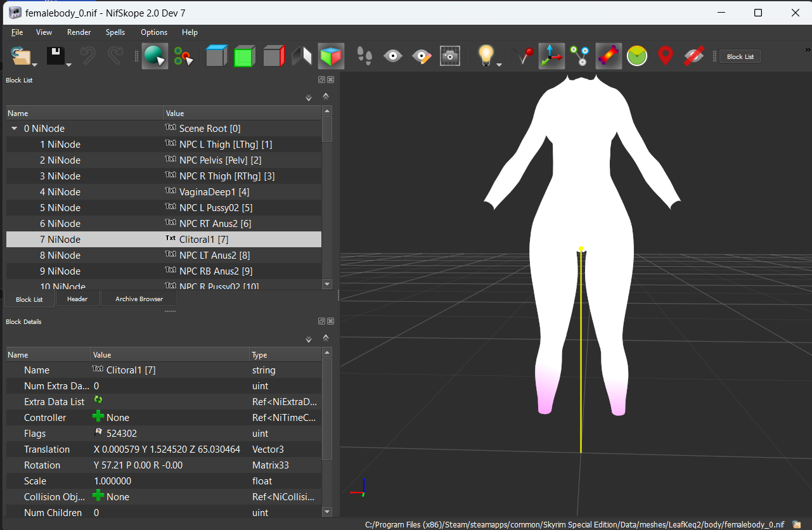Click Block Details Type column header

point(285,354)
